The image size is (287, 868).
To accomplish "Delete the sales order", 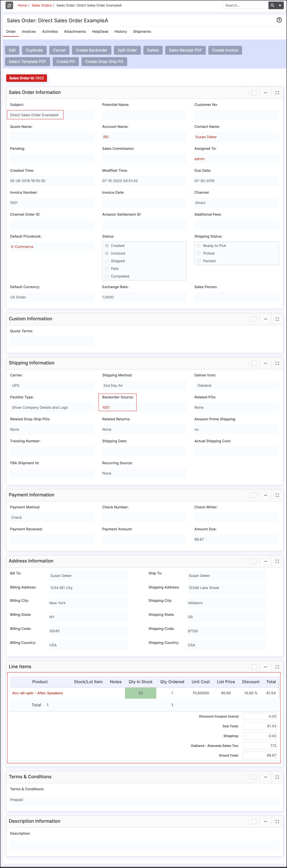I will tap(153, 50).
